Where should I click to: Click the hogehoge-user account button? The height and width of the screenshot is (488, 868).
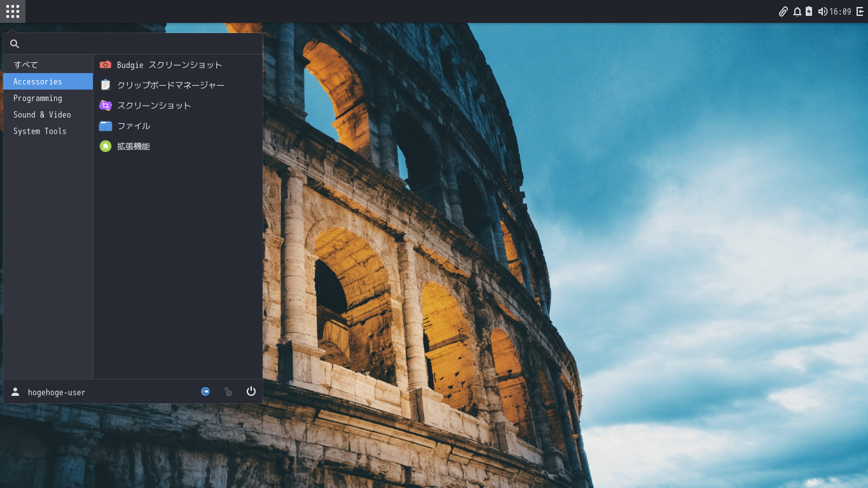(48, 392)
